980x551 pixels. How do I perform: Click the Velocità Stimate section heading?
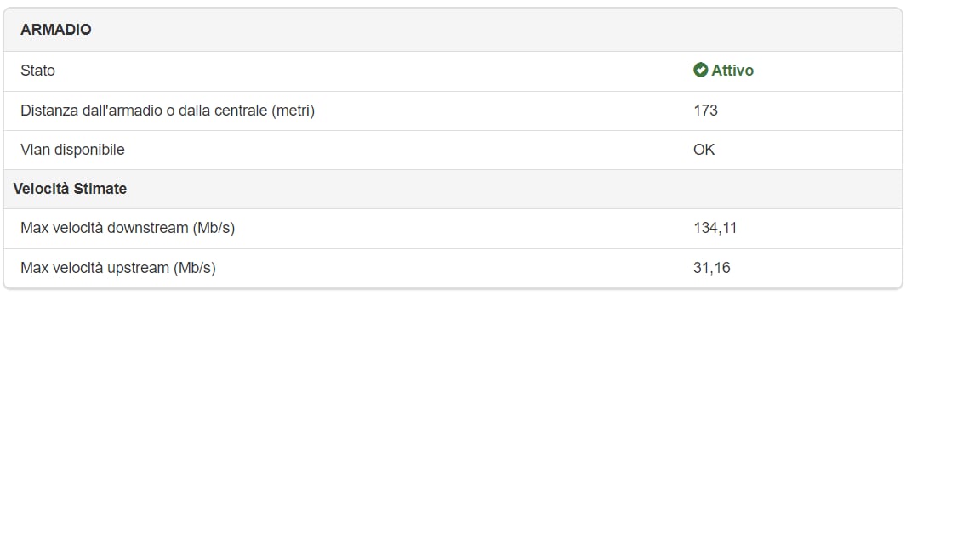coord(70,189)
